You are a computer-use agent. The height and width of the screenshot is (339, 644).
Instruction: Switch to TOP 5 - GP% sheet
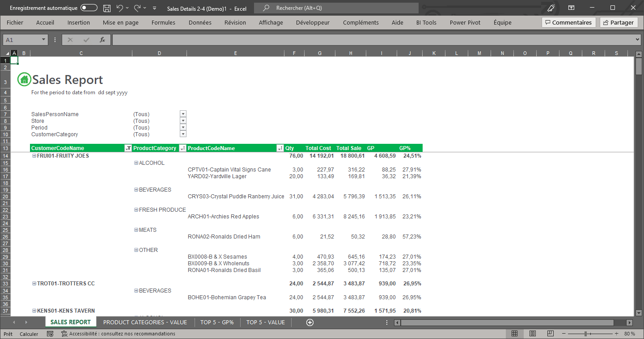[x=217, y=322]
